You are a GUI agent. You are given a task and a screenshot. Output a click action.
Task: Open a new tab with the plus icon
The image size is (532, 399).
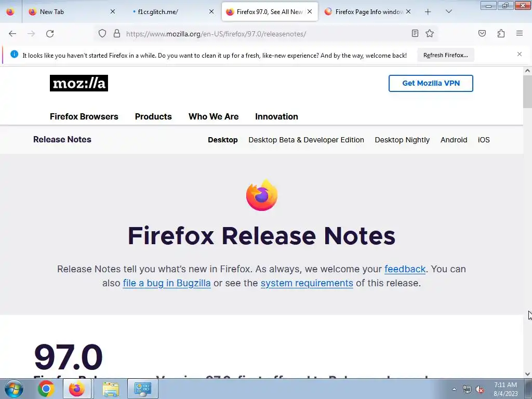coord(428,12)
